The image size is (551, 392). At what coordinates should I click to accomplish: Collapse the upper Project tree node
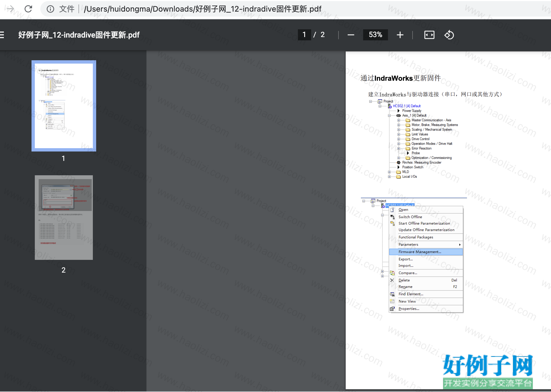371,101
